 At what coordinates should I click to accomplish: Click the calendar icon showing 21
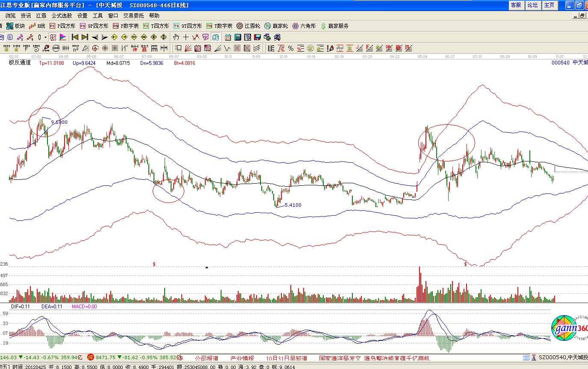pos(228,37)
